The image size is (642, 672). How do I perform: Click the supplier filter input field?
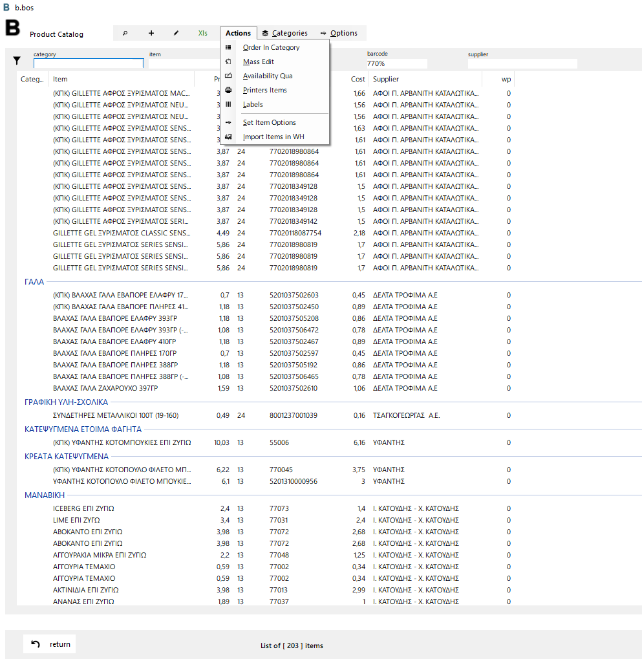522,64
